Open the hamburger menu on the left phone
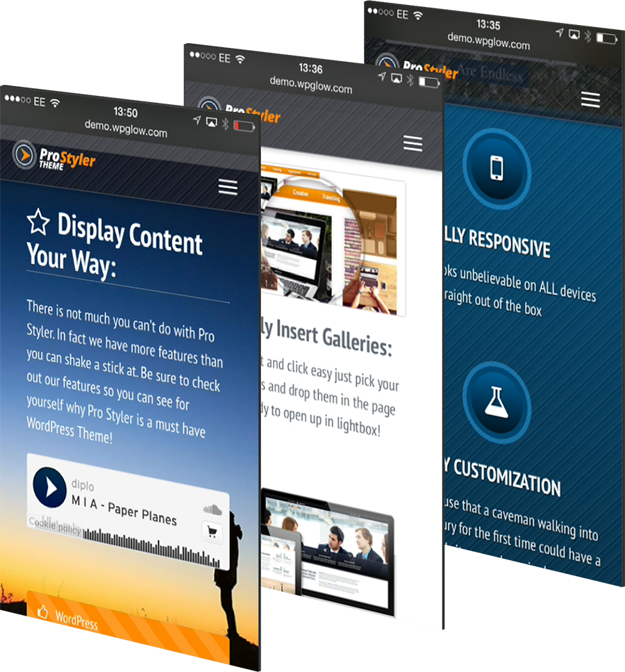 228,187
